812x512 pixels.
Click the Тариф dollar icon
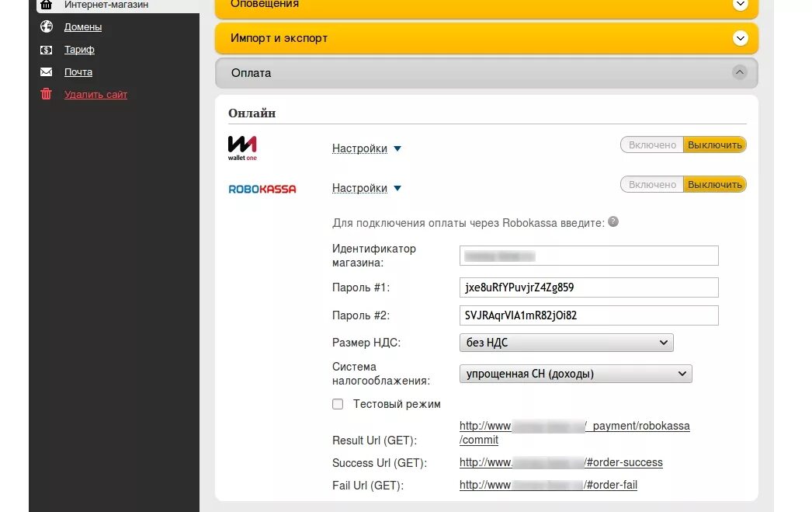(x=47, y=49)
